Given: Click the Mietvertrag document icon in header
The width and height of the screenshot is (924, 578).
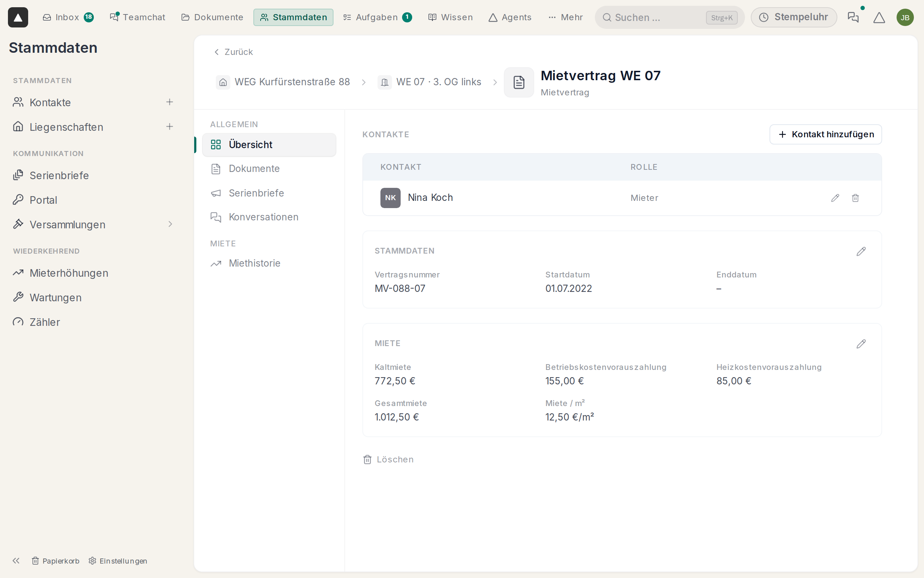Looking at the screenshot, I should click(x=519, y=82).
